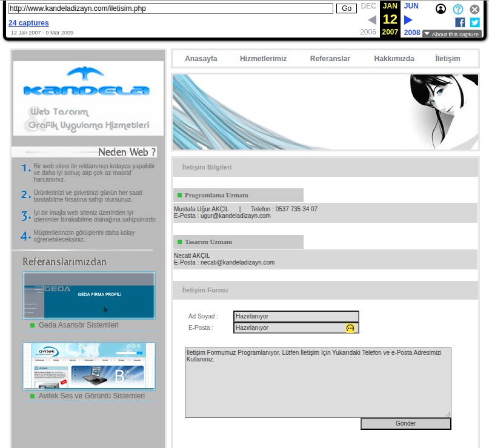Click the Wayback Machine user account icon
Image resolution: width=489 pixels, height=448 pixels.
click(x=441, y=9)
